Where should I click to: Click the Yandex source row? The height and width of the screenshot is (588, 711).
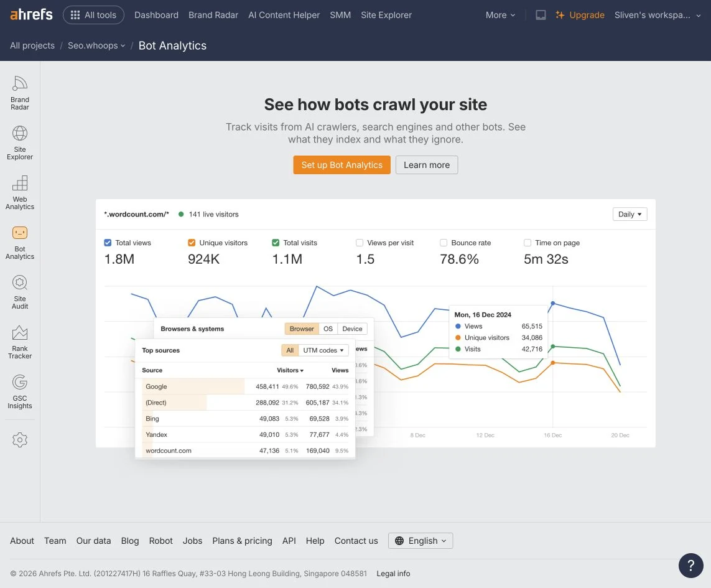coord(245,435)
